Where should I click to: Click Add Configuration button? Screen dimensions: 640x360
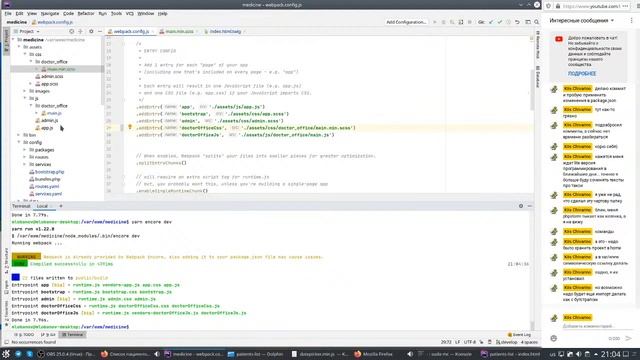tap(406, 22)
